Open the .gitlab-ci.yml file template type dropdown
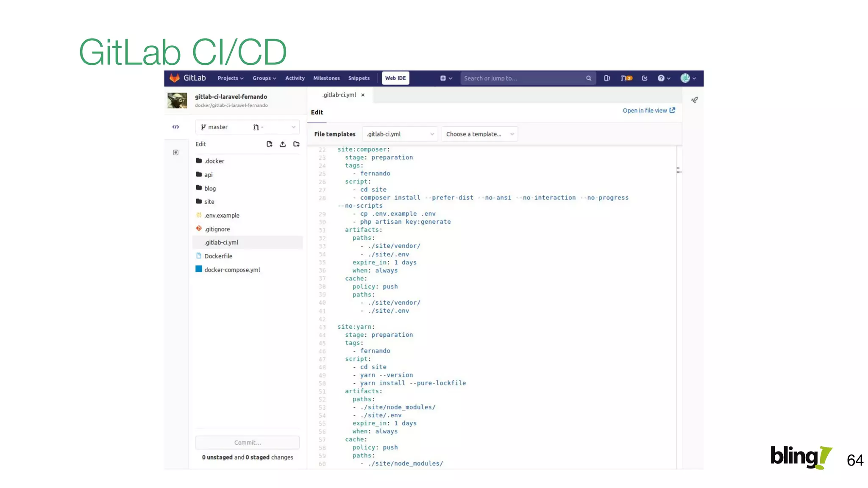 click(x=400, y=134)
